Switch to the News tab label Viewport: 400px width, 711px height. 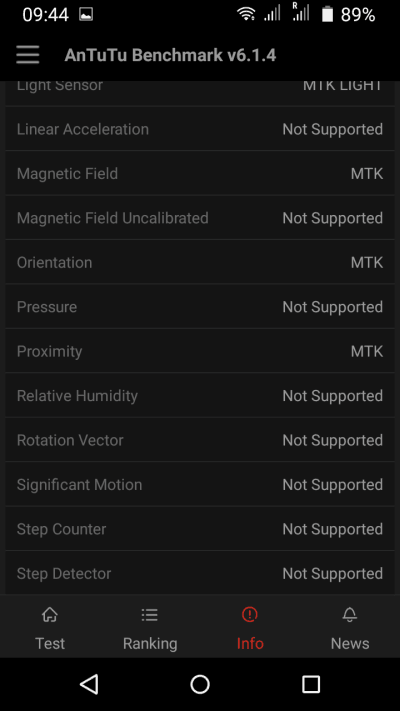tap(350, 643)
